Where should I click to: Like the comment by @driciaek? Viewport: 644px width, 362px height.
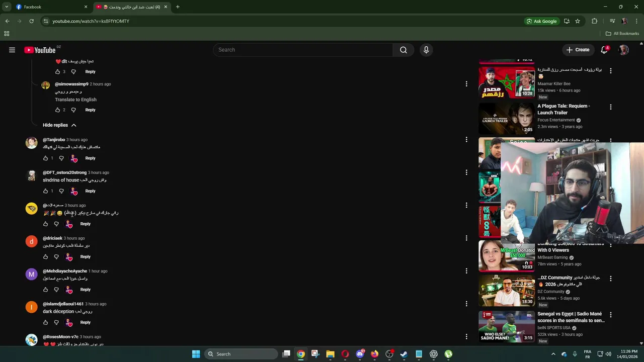point(45,257)
